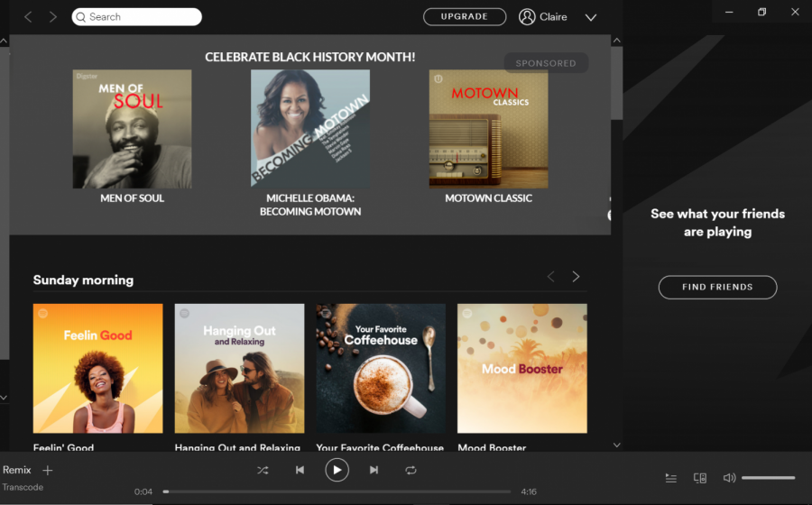
Task: Open the Becoming Motown cover image
Action: coord(310,129)
